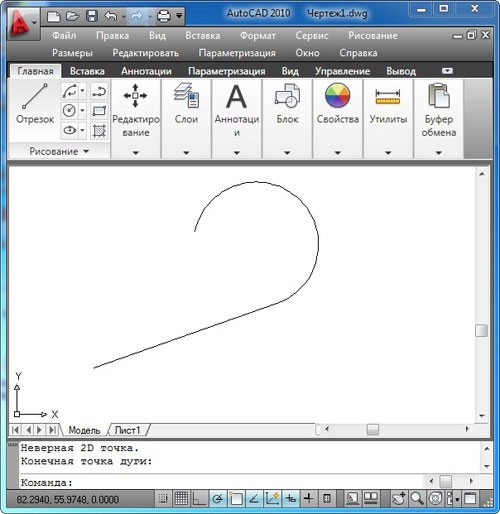
Task: Select the Отрезок line tool
Action: pos(35,103)
